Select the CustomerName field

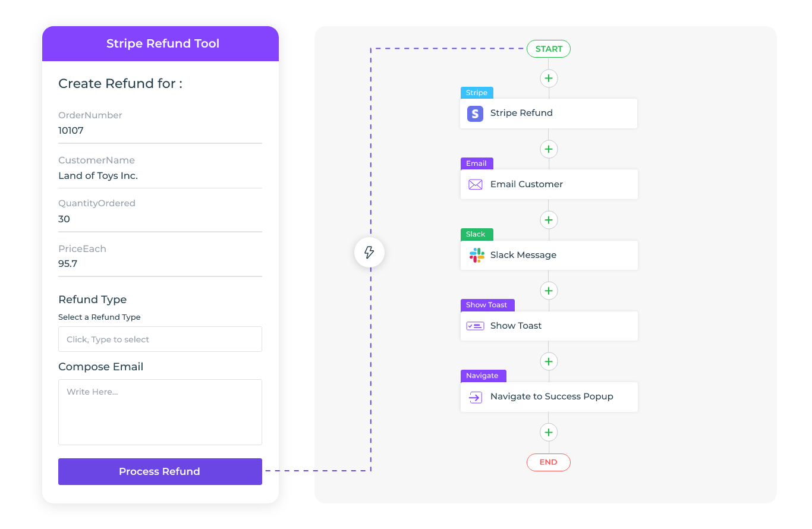pyautogui.click(x=160, y=176)
